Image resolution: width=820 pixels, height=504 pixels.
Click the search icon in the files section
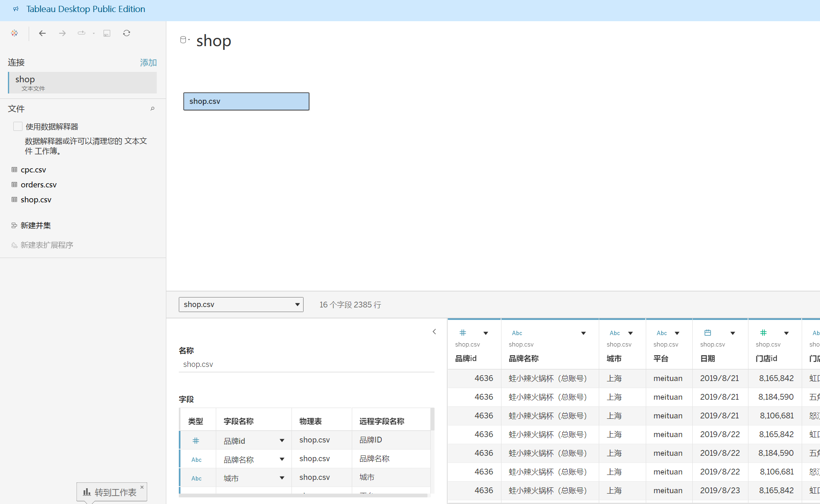point(153,109)
